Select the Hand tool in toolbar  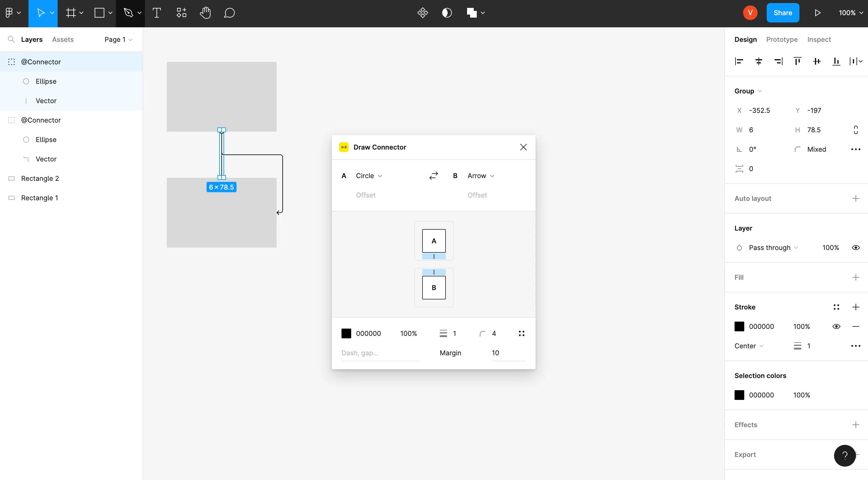pos(205,12)
